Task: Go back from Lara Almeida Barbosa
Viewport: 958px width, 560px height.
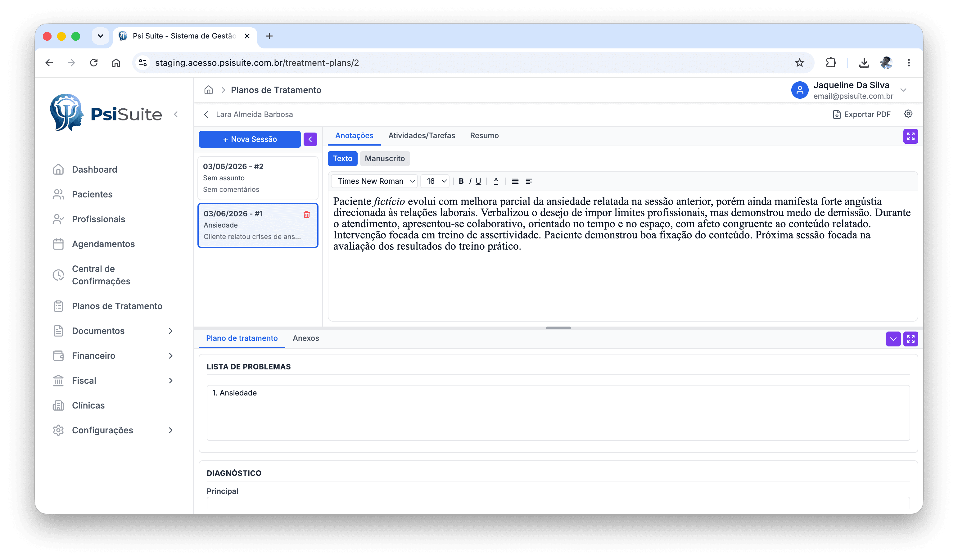Action: [206, 115]
